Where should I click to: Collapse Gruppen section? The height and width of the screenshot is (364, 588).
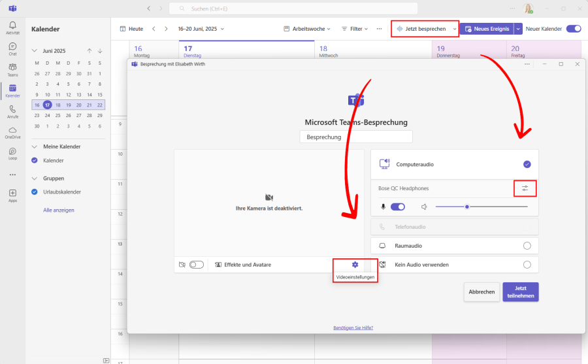pyautogui.click(x=35, y=178)
